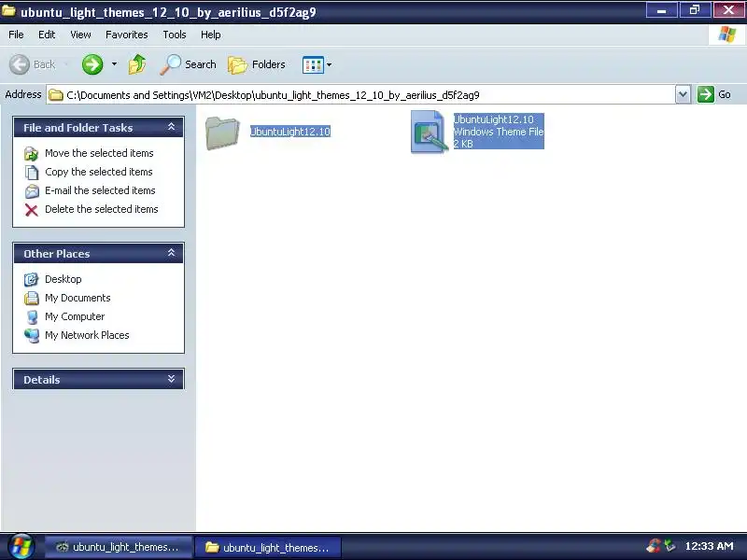Click the UbuntuLight12.10 folder name label
The width and height of the screenshot is (747, 560).
tap(290, 132)
